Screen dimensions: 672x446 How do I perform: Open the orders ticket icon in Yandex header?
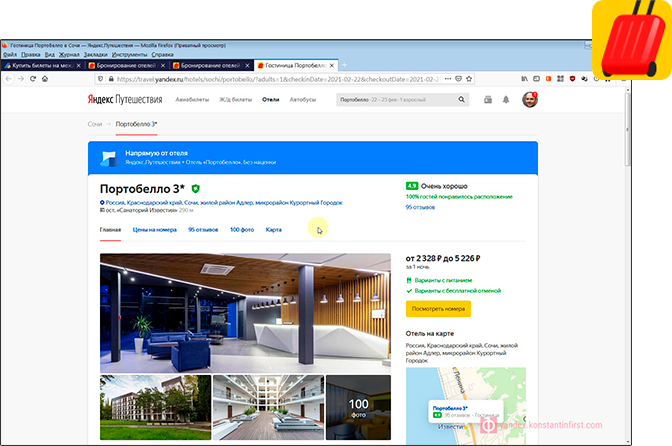pos(488,99)
